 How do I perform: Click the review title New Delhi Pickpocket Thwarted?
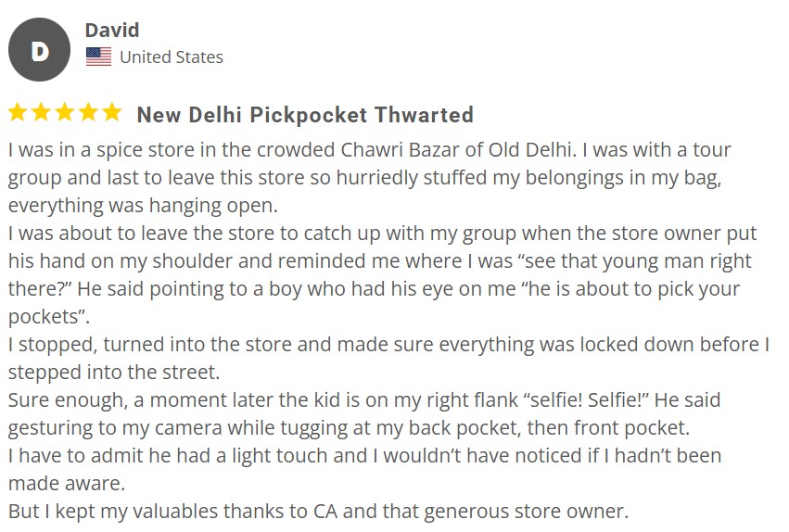[305, 115]
